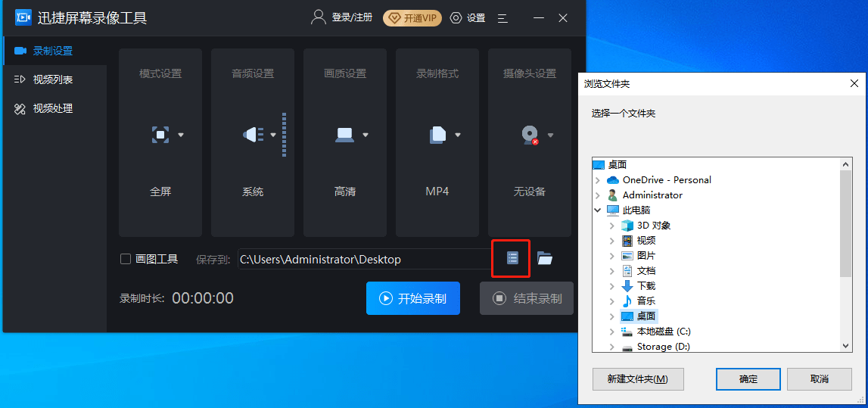
Task: Click the user avatar icon beside 登录/注册
Action: 319,17
